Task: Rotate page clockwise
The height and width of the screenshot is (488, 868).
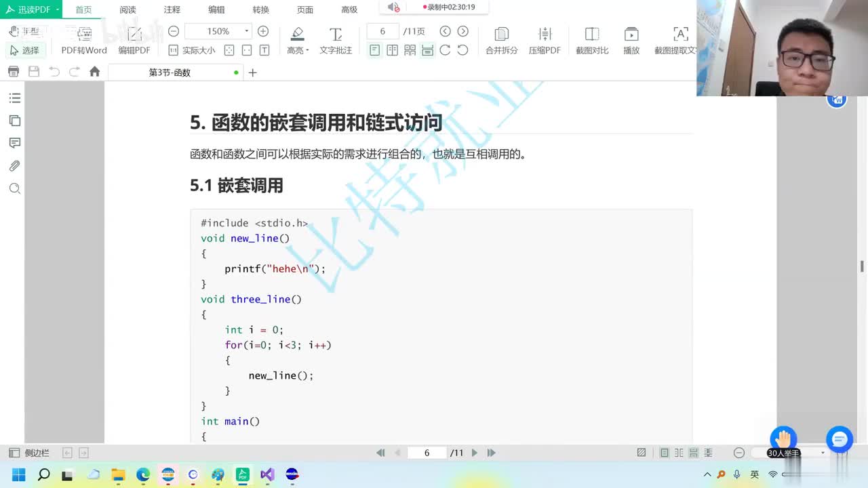Action: coord(445,50)
